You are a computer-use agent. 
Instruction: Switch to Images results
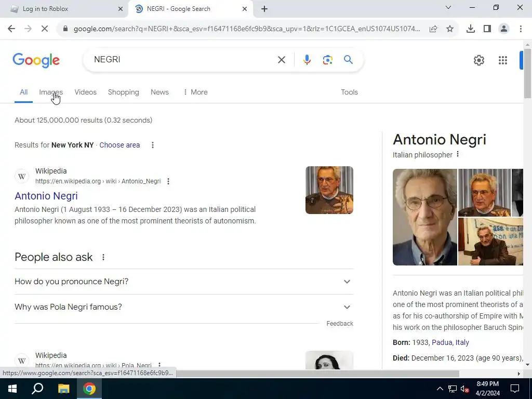51,92
